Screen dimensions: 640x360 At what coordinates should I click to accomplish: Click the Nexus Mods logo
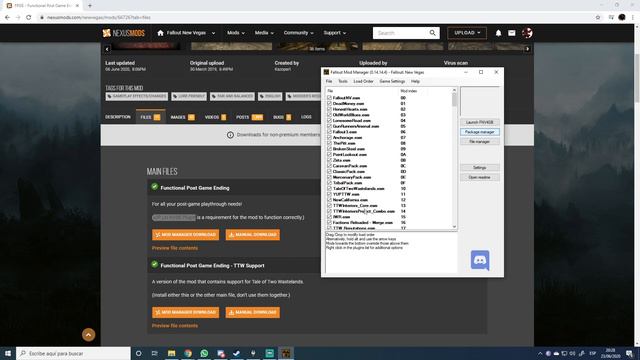pyautogui.click(x=124, y=33)
